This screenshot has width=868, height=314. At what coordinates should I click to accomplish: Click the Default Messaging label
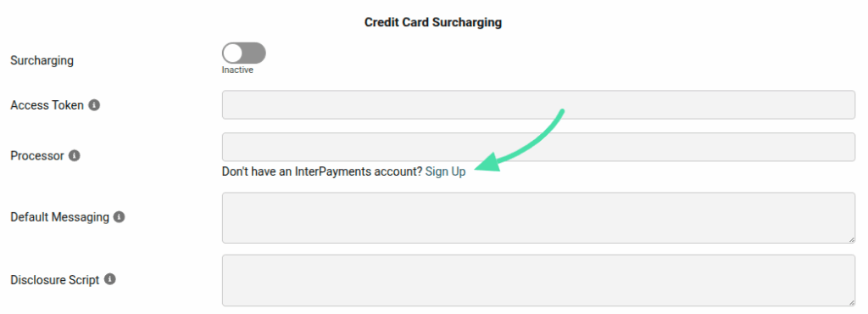60,216
